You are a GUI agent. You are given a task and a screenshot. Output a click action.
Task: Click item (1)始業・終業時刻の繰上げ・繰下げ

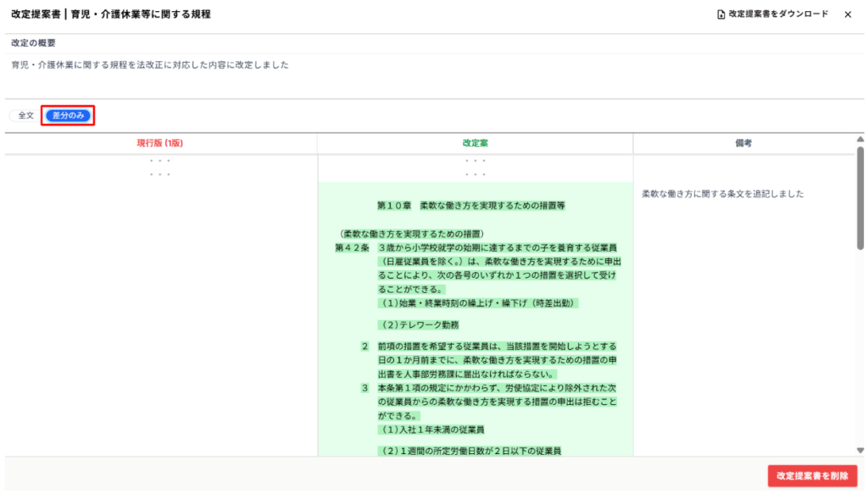(x=478, y=303)
